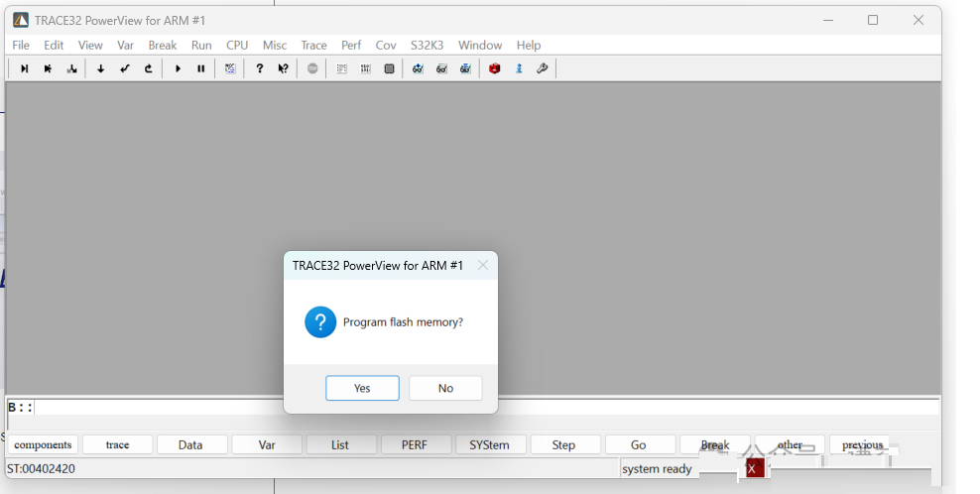Click the trace softkey button
This screenshot has width=980, height=494.
pyautogui.click(x=117, y=444)
